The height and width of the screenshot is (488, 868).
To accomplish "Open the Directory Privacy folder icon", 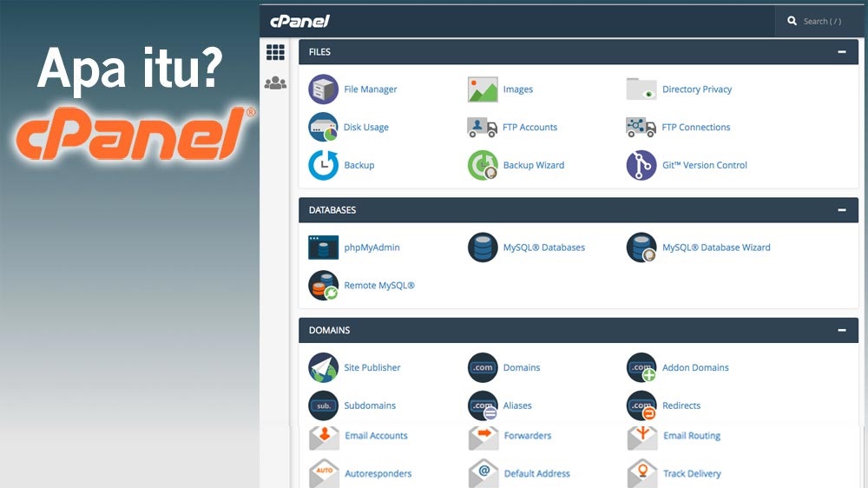I will [641, 89].
